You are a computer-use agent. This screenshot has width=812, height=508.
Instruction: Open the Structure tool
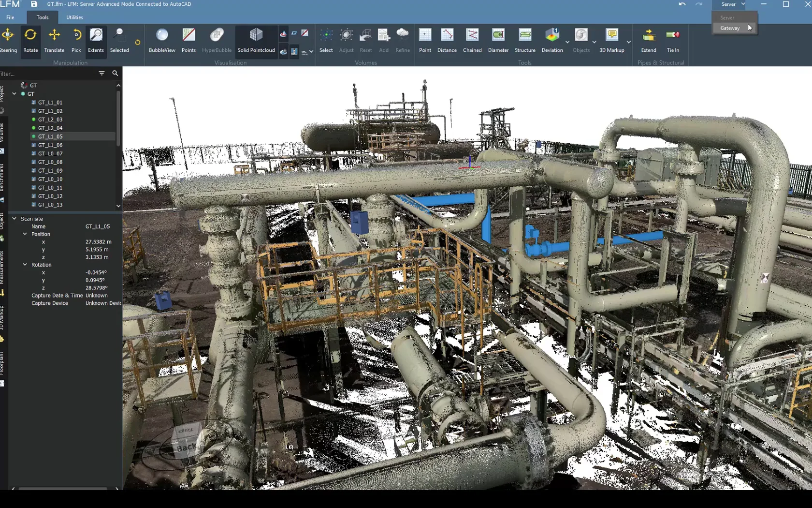pos(525,41)
